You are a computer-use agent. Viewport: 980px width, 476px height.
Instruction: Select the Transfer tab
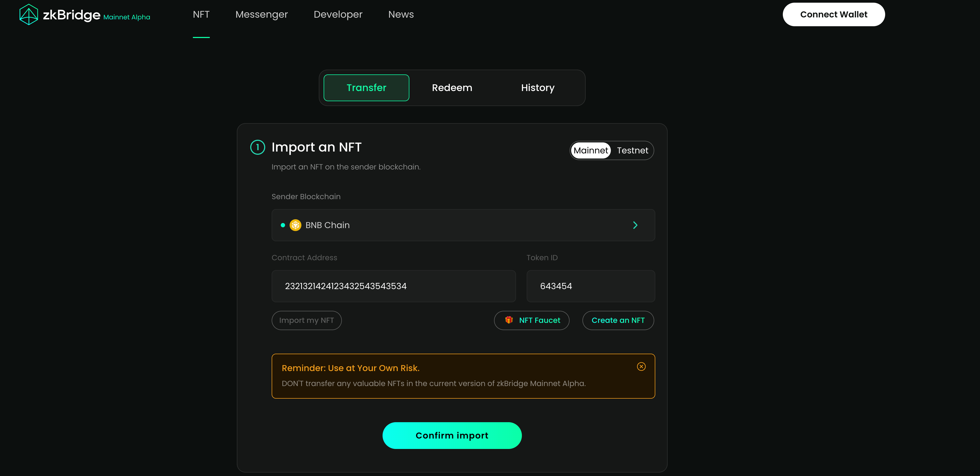pos(366,88)
